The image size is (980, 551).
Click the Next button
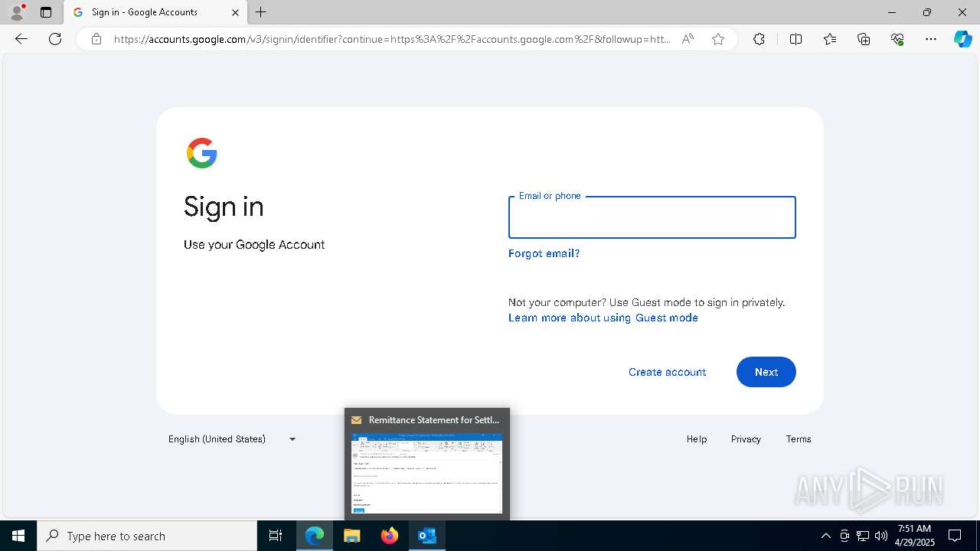pyautogui.click(x=766, y=372)
